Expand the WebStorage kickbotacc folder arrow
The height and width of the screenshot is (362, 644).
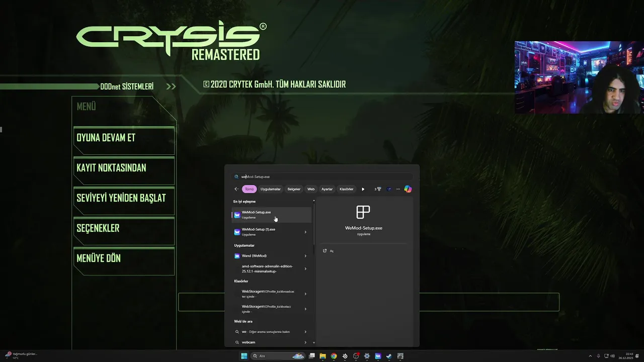click(x=305, y=309)
